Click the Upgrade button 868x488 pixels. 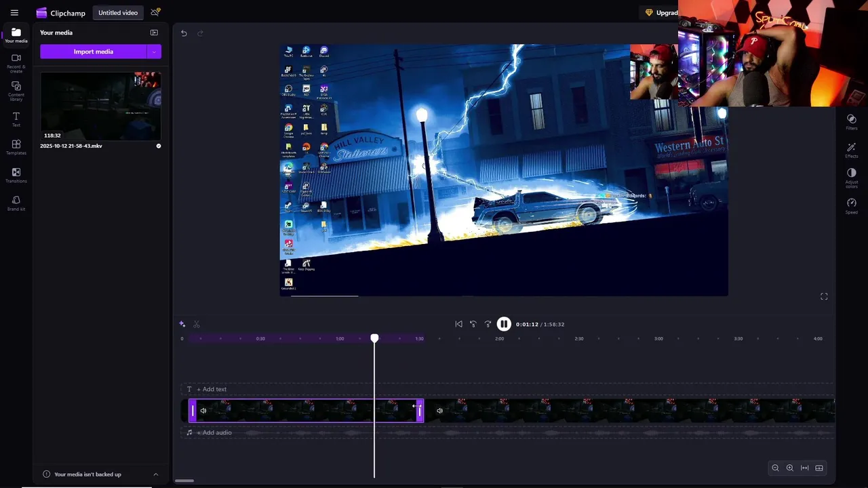(x=662, y=13)
